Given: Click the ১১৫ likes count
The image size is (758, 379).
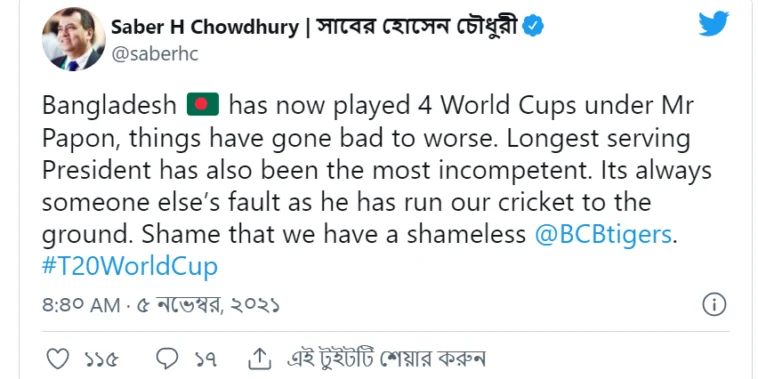Looking at the screenshot, I should (101, 359).
